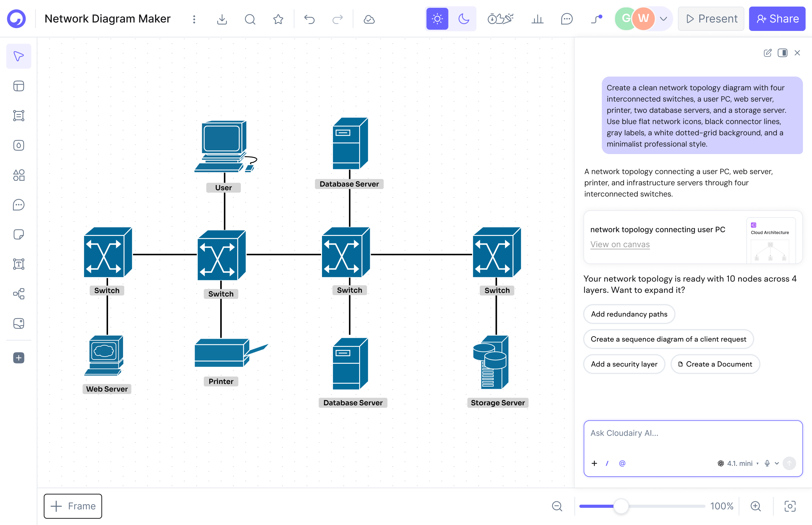Viewport: 812px width, 525px height.
Task: Click the plus more tools icon in sidebar
Action: (x=19, y=357)
